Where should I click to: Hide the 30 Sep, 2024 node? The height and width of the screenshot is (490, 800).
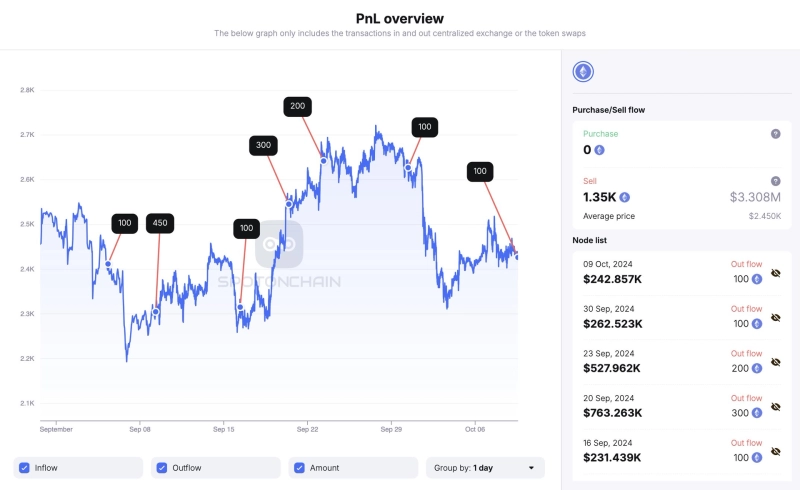click(775, 318)
